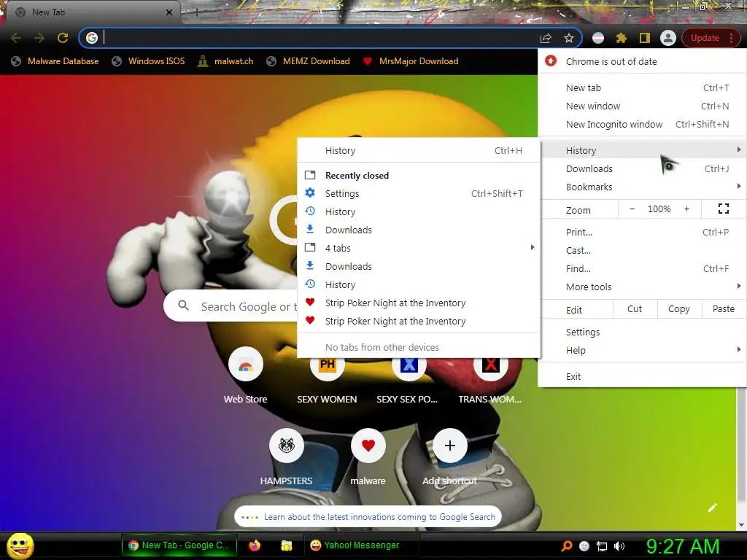Open the MrsMajor Download bookmark

tap(411, 61)
